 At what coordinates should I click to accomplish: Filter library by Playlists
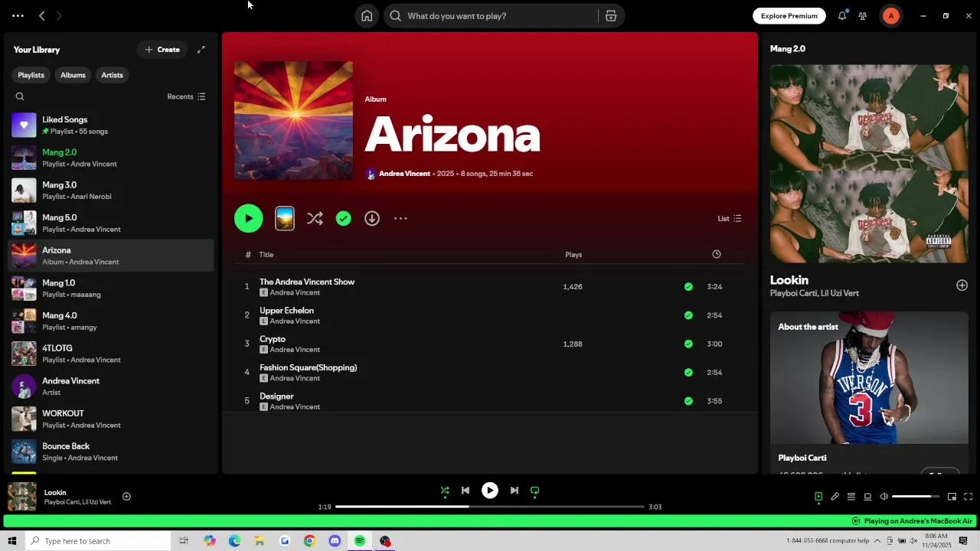[31, 75]
